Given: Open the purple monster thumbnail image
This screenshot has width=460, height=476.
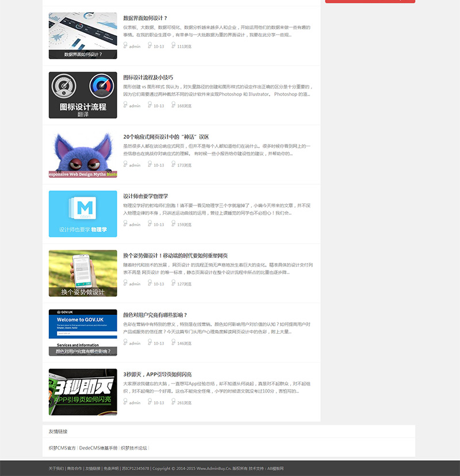Looking at the screenshot, I should click(83, 154).
